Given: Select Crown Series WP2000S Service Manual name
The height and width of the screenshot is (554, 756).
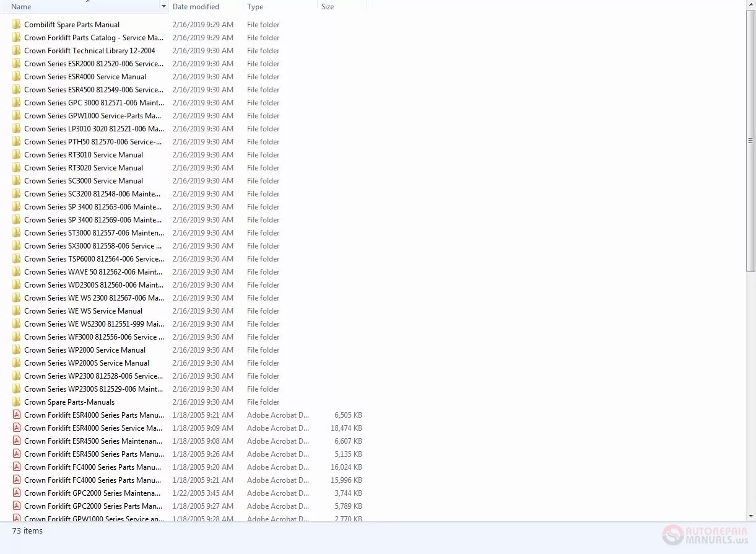Looking at the screenshot, I should pos(87,363).
